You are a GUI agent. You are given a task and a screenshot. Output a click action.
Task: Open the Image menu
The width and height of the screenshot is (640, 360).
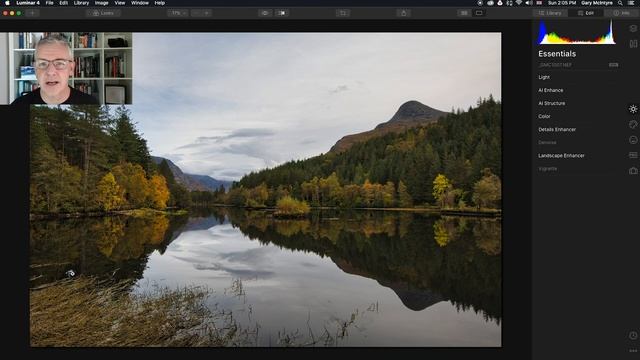pyautogui.click(x=101, y=3)
